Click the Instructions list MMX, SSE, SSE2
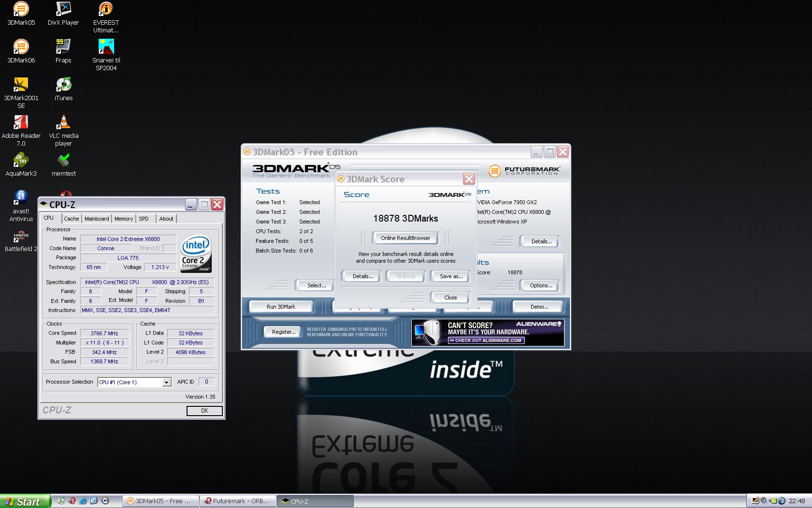 (147, 310)
